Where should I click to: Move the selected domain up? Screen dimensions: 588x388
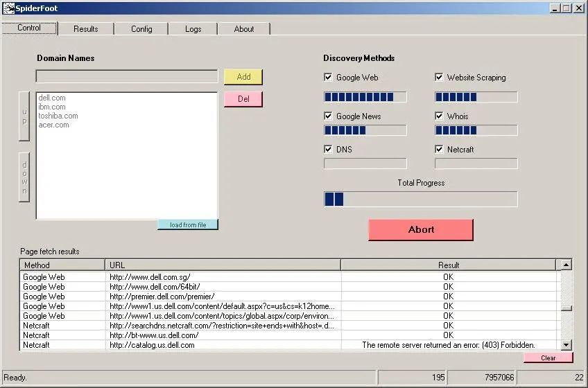tap(24, 117)
